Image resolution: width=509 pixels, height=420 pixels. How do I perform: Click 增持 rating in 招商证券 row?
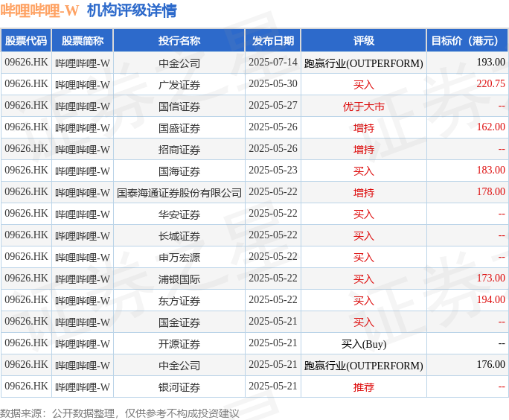(364, 150)
